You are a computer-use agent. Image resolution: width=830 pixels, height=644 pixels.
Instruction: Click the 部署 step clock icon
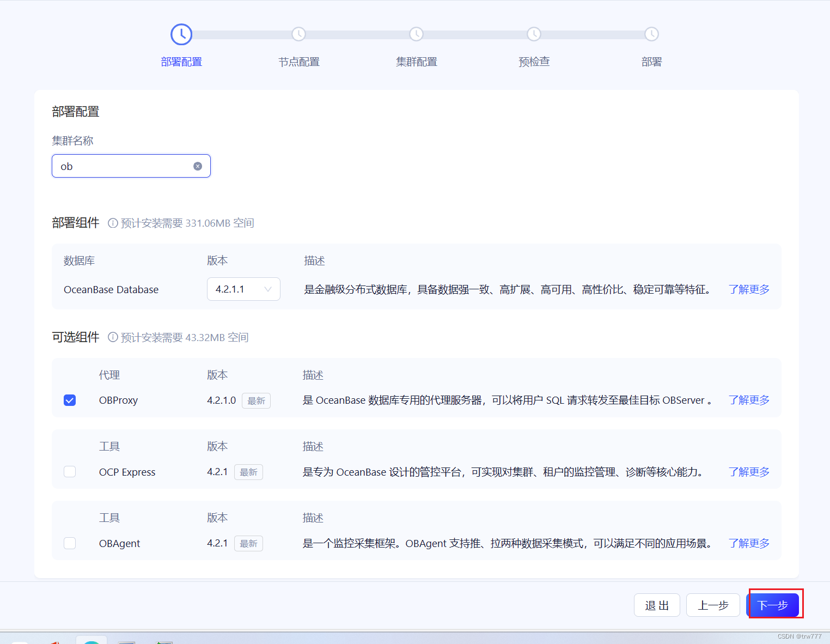(651, 34)
